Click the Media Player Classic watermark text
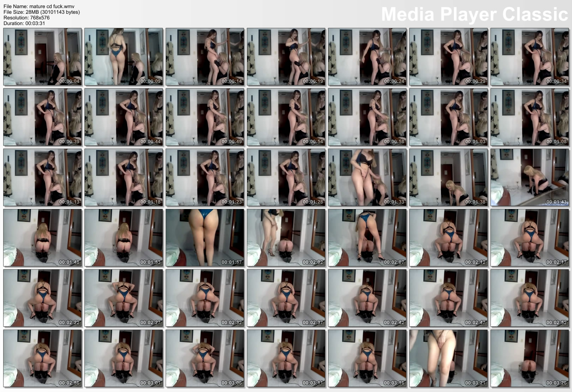Image resolution: width=572 pixels, height=392 pixels. point(474,14)
